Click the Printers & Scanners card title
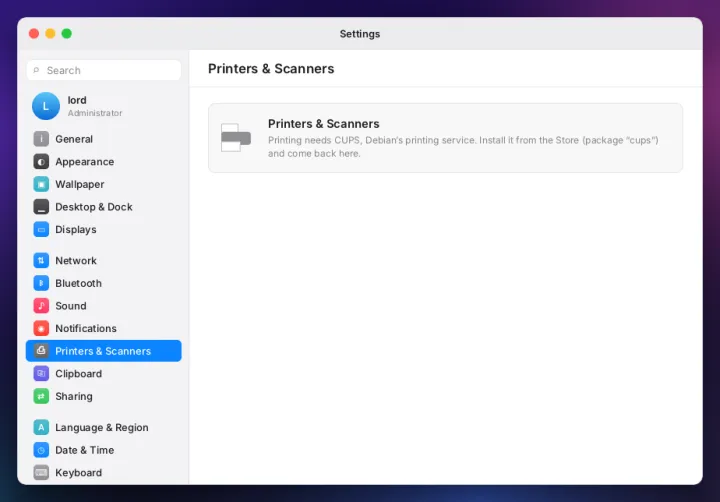The width and height of the screenshot is (720, 502). click(x=323, y=124)
